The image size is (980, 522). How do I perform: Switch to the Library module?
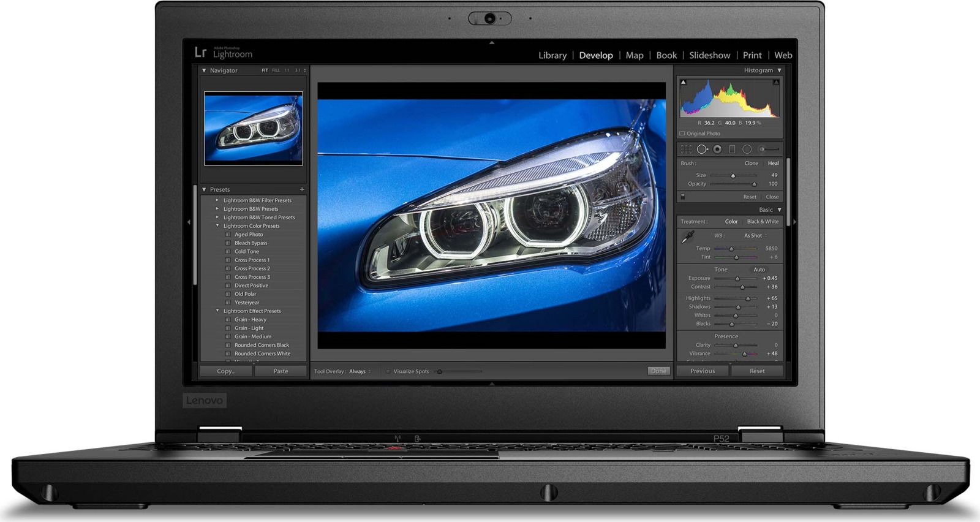552,55
